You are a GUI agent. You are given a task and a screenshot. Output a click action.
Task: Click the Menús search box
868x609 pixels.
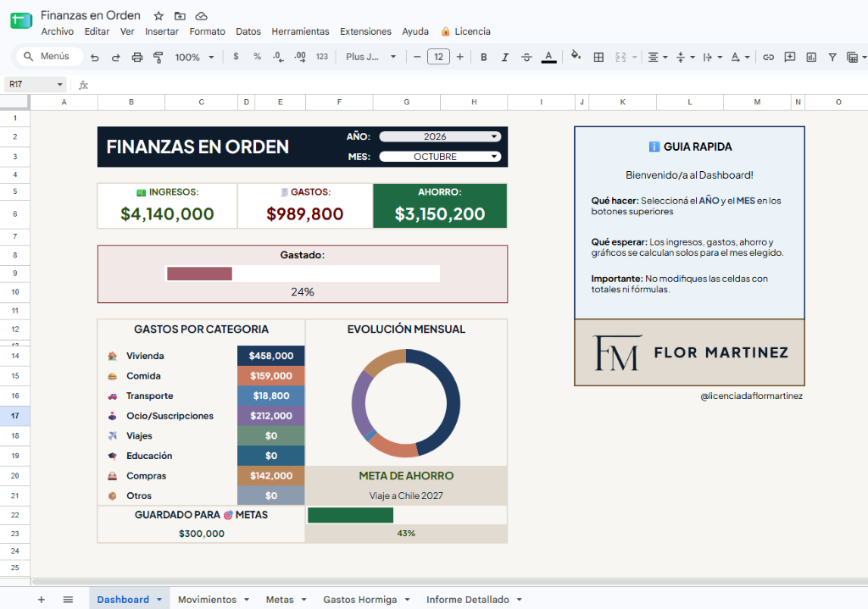coord(50,57)
